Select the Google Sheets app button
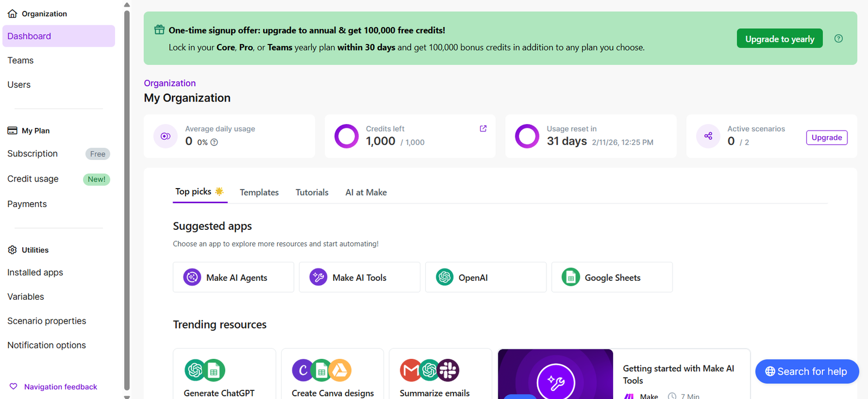This screenshot has width=868, height=399. 612,277
